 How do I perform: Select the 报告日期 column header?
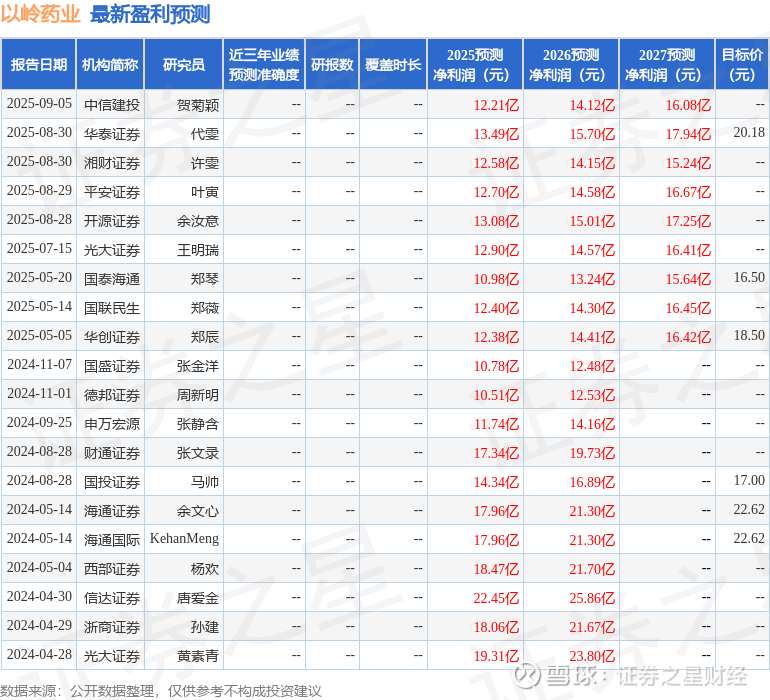pos(38,64)
